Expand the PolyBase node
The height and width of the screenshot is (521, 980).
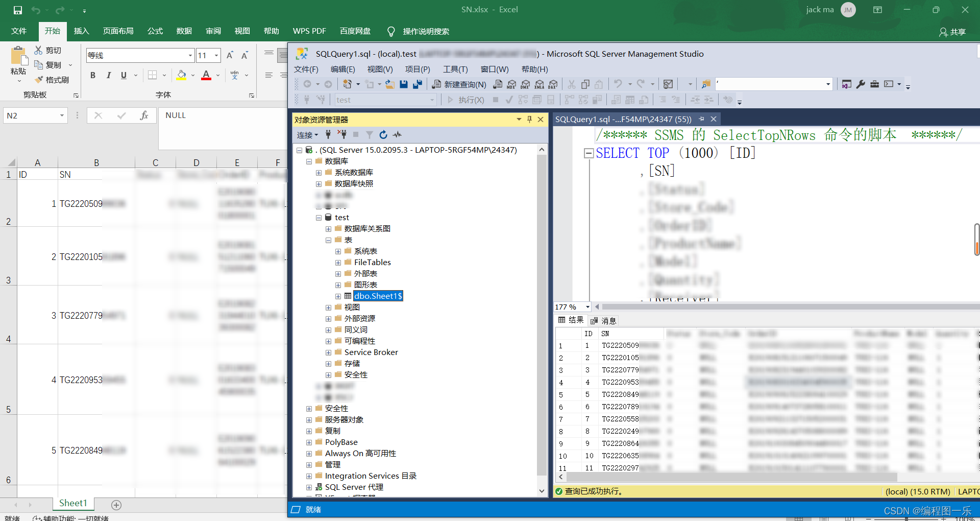pos(309,442)
